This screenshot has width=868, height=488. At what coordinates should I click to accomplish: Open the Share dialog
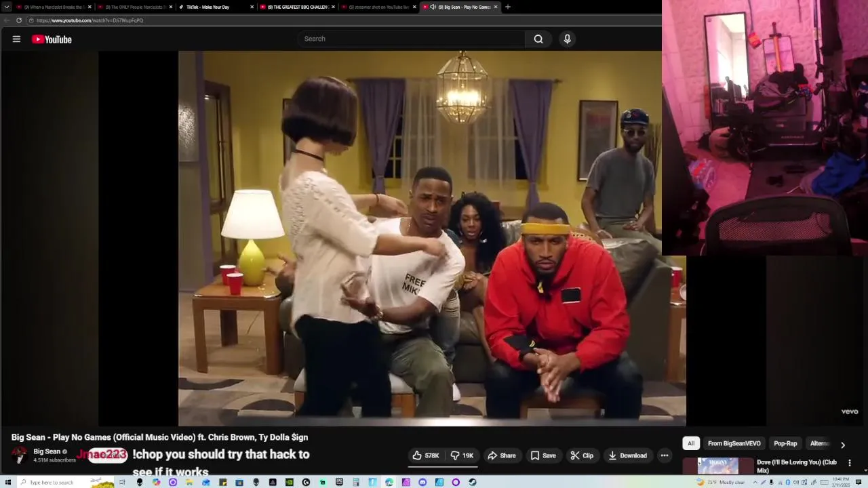(x=502, y=455)
